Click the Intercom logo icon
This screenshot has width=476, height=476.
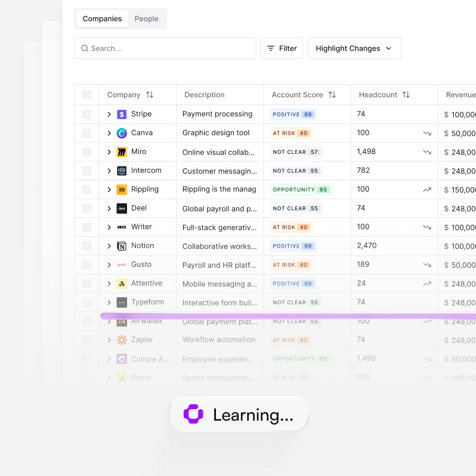(x=122, y=171)
